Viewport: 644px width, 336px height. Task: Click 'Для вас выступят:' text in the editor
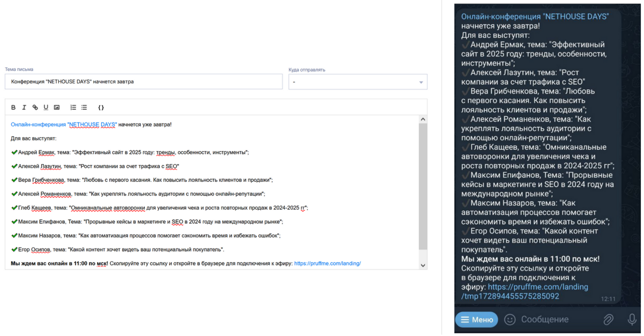tap(33, 139)
